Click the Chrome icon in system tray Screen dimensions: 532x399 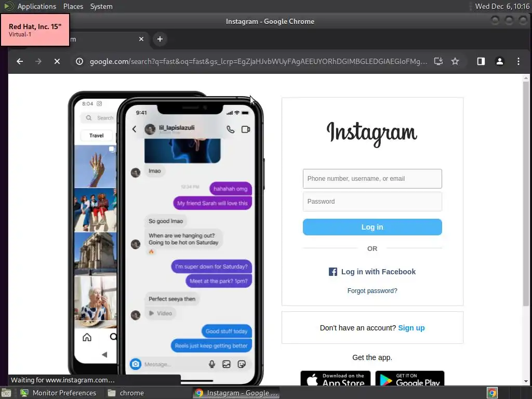click(x=492, y=393)
